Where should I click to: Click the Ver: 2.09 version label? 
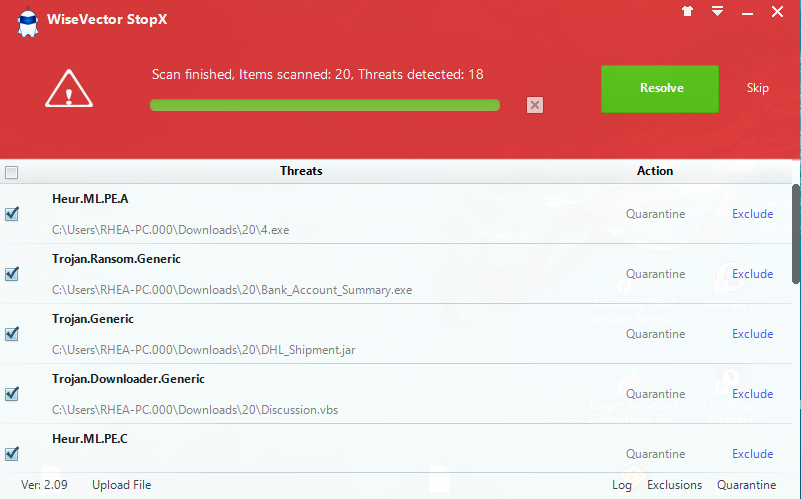point(44,485)
